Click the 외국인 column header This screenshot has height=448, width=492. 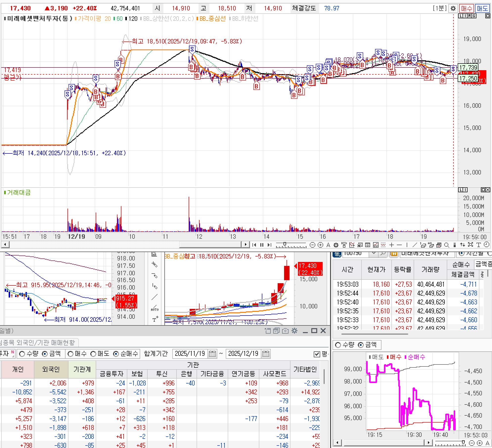coord(51,369)
